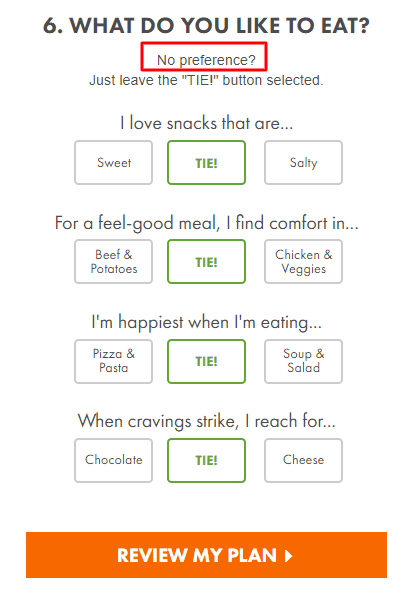Choose Pizza & Pasta option

click(x=113, y=361)
